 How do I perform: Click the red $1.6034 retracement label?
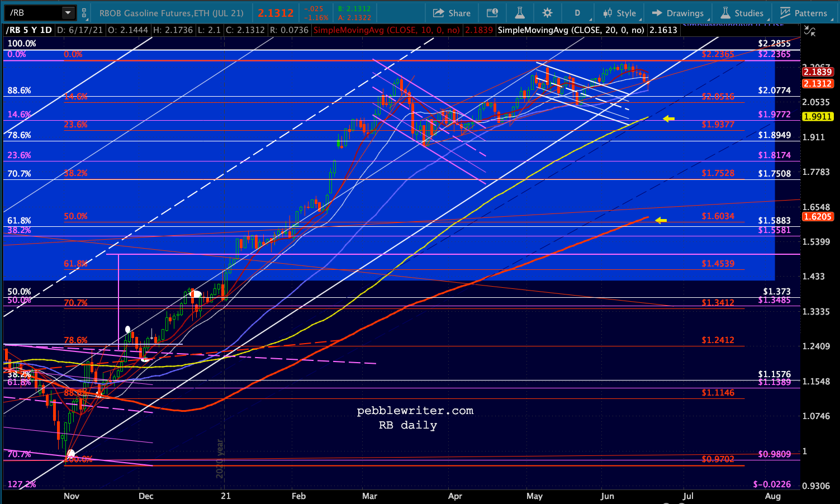(x=718, y=216)
